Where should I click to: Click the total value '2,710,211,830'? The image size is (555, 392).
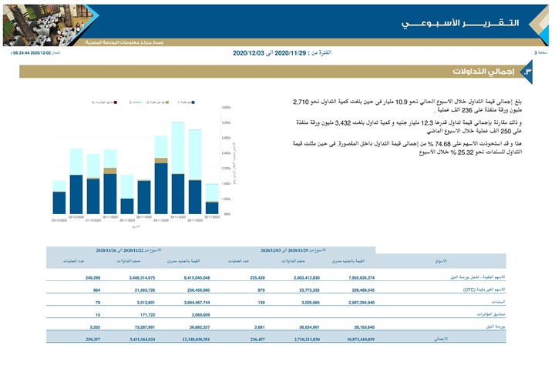307,340
